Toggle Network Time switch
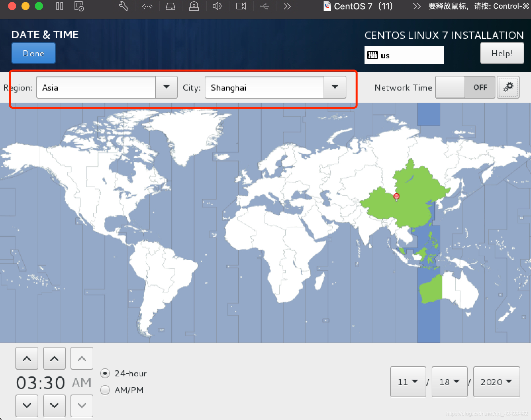This screenshot has width=531, height=420. 465,87
